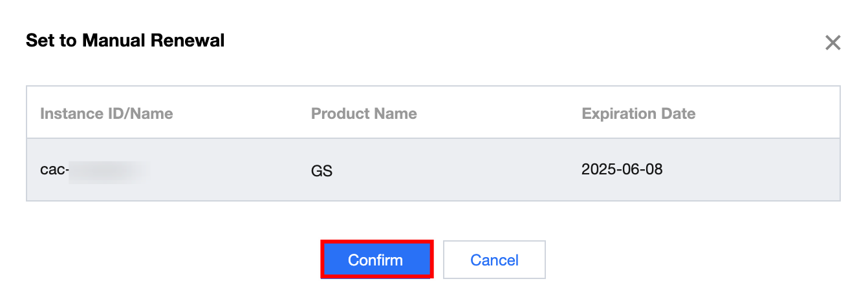The image size is (868, 301).
Task: Click the GS product name cell
Action: (321, 172)
